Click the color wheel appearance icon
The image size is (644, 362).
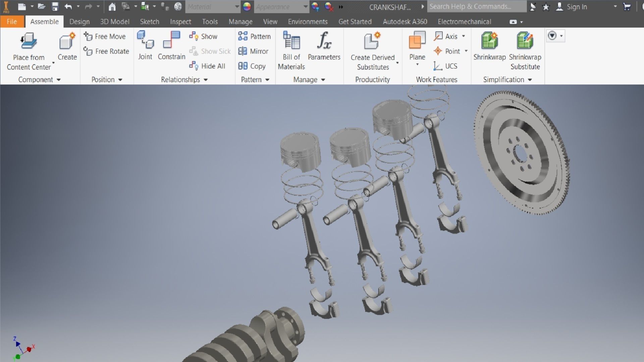coord(247,7)
